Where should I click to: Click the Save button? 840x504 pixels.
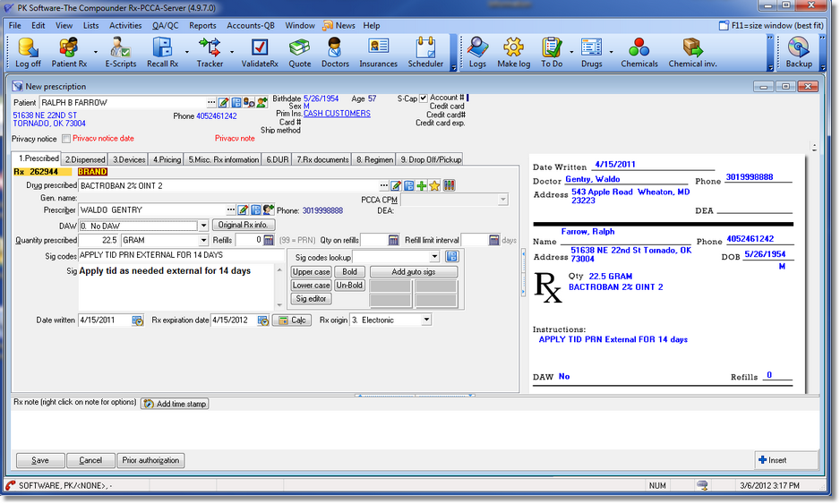click(40, 460)
